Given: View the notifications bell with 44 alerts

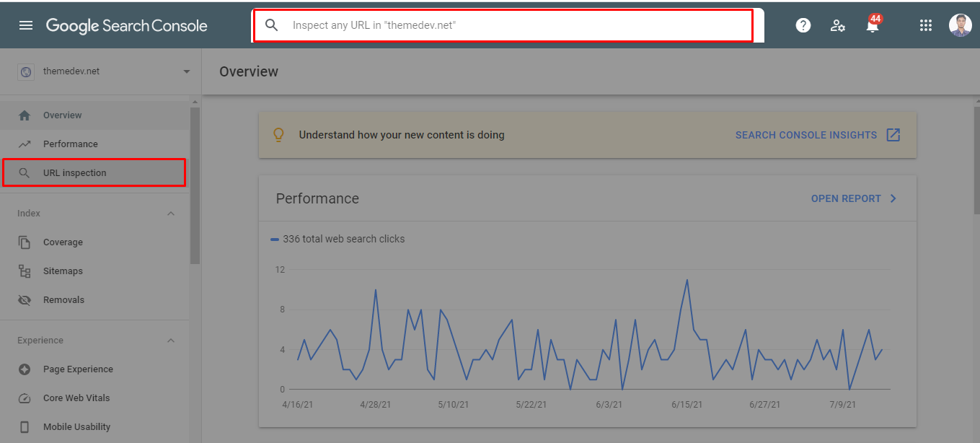Looking at the screenshot, I should pyautogui.click(x=873, y=25).
